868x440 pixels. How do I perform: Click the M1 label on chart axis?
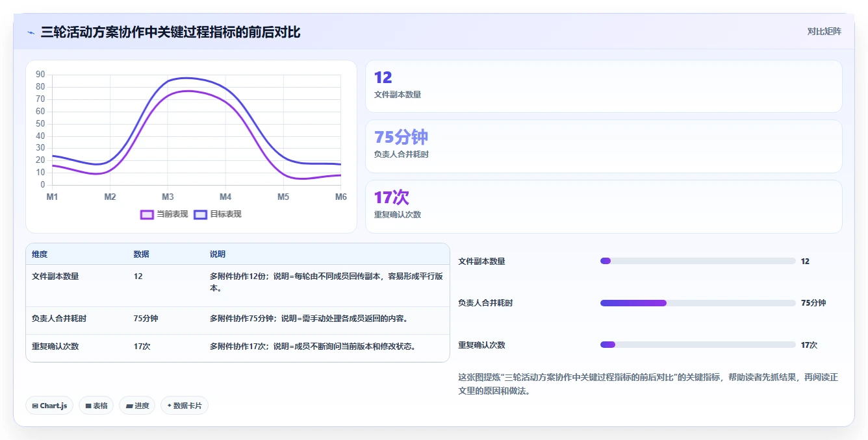pyautogui.click(x=53, y=197)
